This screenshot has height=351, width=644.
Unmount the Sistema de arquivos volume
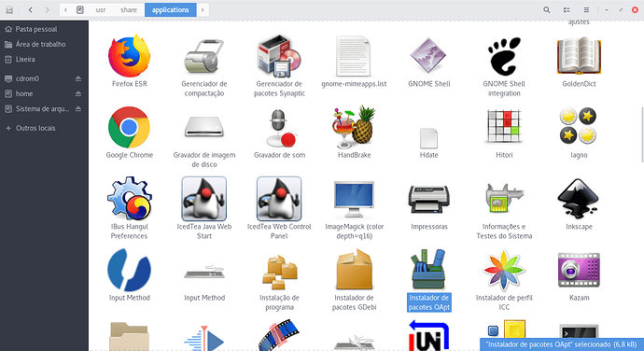(x=78, y=109)
